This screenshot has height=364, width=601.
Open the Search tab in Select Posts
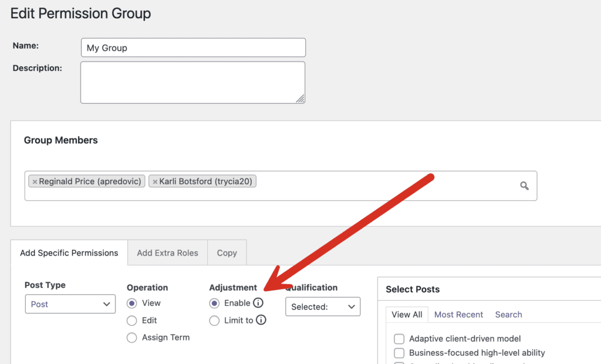coord(508,315)
